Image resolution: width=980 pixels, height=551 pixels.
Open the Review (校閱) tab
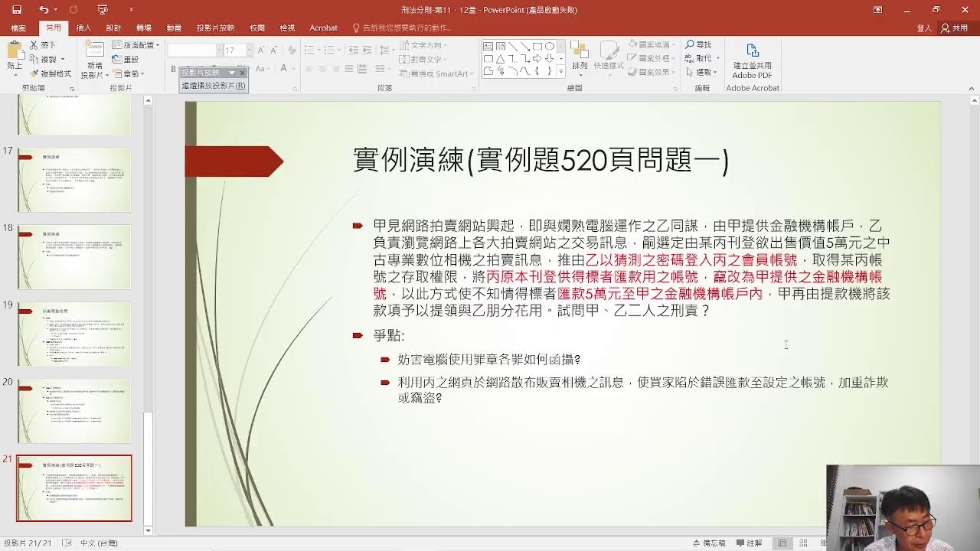pos(257,28)
